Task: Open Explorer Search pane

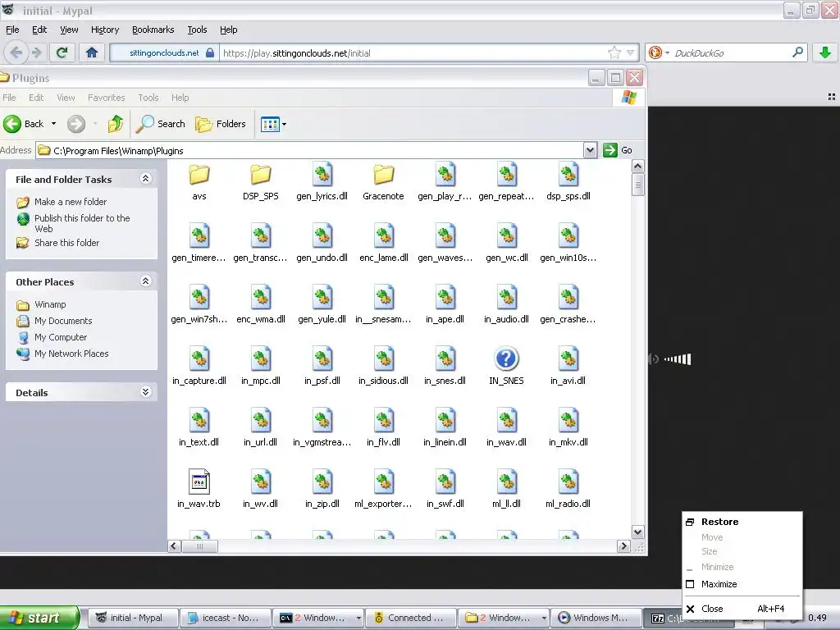Action: [160, 124]
